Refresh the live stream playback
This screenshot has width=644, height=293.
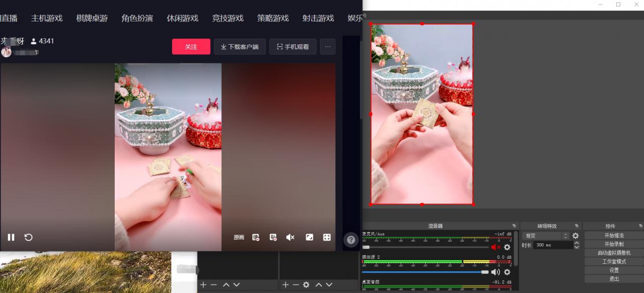pos(28,237)
